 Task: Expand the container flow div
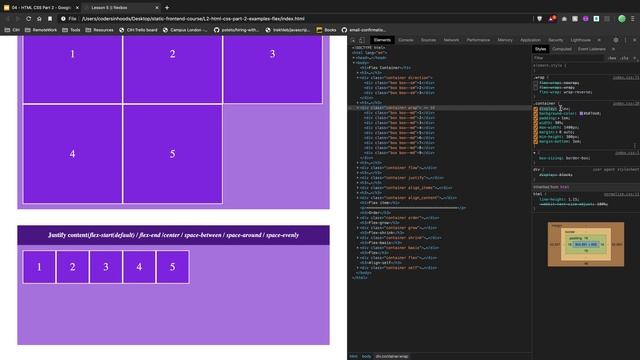coord(358,168)
